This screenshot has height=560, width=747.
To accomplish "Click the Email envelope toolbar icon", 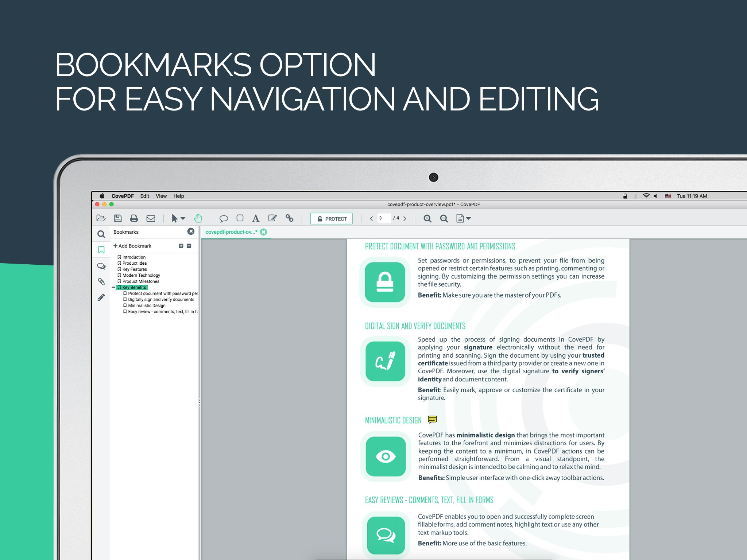I will click(x=151, y=218).
